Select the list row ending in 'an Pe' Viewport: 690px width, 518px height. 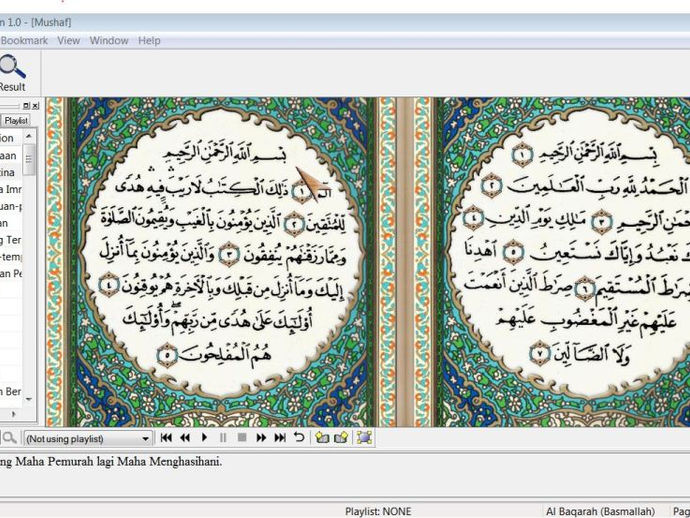[11, 273]
